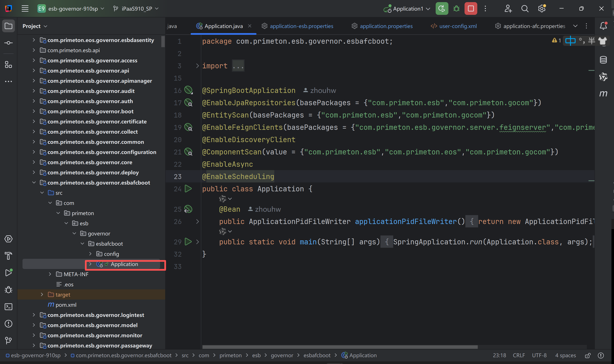Click the Rerun Application1 button
614x364 pixels.
coord(441,9)
